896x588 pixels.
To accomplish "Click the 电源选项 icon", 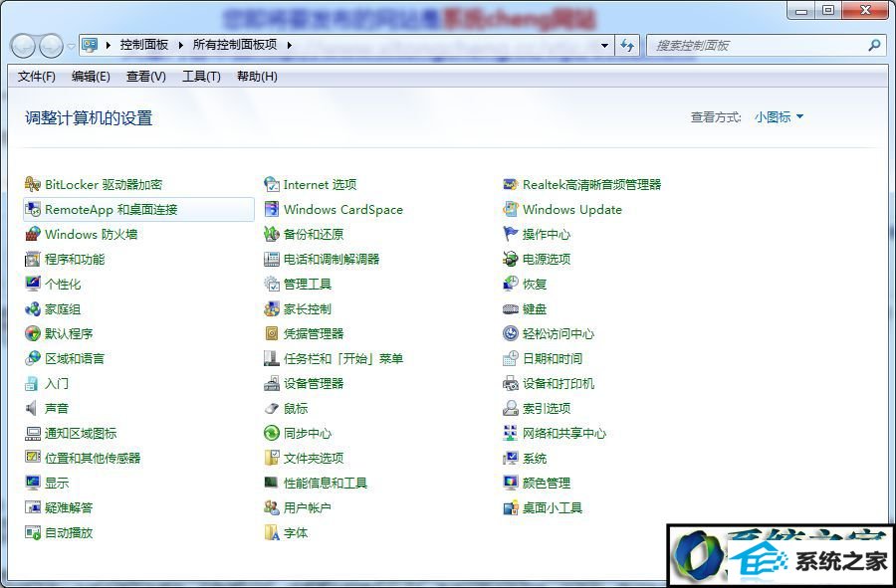I will pyautogui.click(x=511, y=259).
